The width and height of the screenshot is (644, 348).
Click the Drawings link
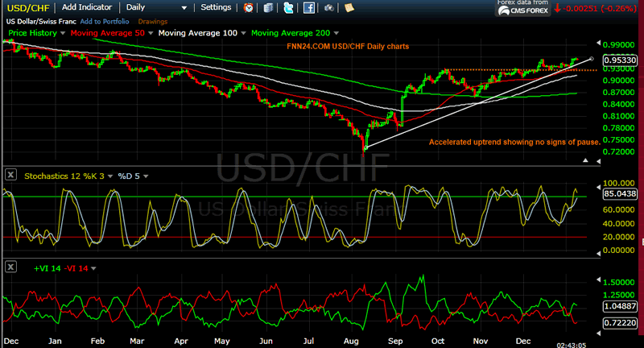pos(152,21)
